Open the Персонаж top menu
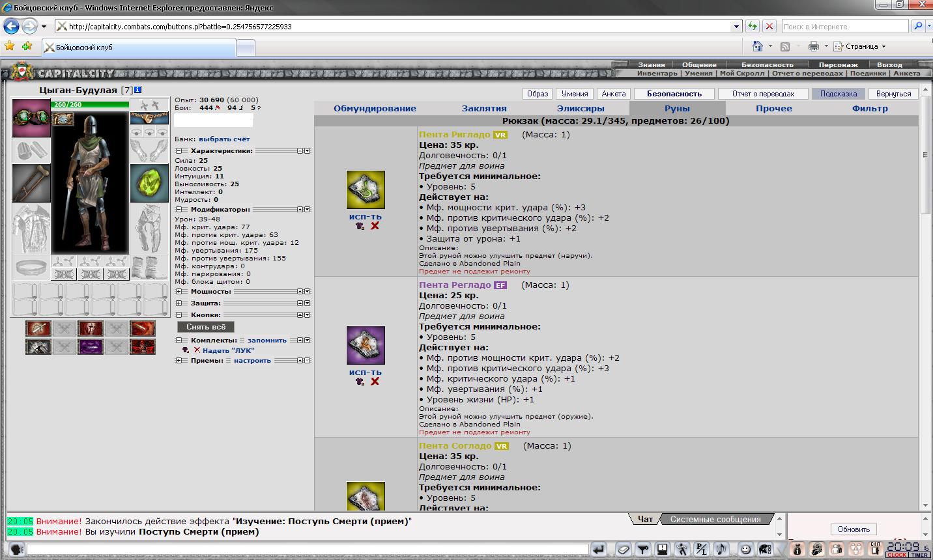The width and height of the screenshot is (933, 560). 839,65
